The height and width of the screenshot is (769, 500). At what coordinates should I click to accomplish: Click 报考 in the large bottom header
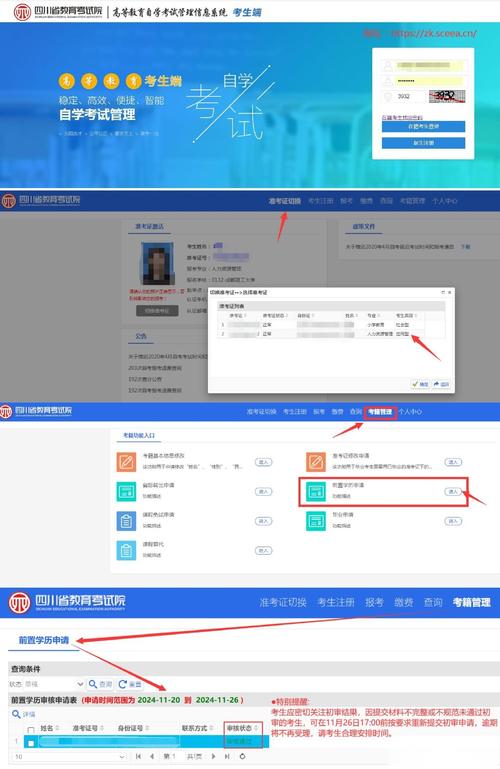[374, 602]
